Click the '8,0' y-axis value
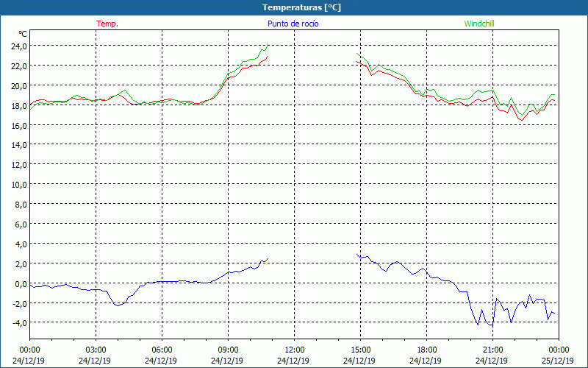The width and height of the screenshot is (588, 368). [x=21, y=205]
